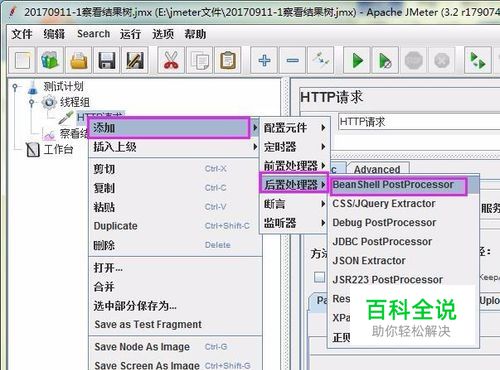Choose 选中部分保存为... menu entry
Viewport: 500px width, 370px height.
(x=175, y=306)
